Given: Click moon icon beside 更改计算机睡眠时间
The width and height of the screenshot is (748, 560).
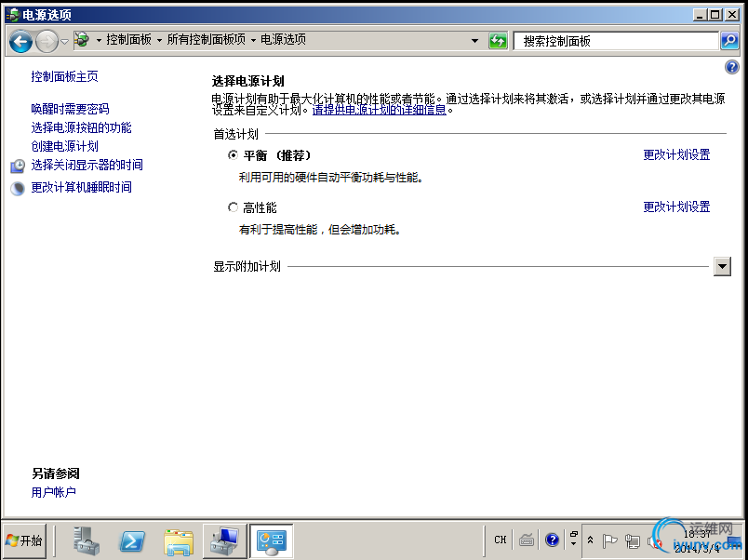Looking at the screenshot, I should coord(18,189).
